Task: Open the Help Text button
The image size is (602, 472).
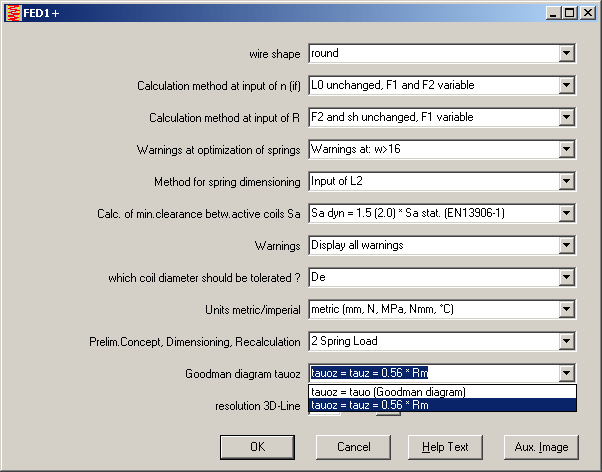Action: [x=445, y=447]
